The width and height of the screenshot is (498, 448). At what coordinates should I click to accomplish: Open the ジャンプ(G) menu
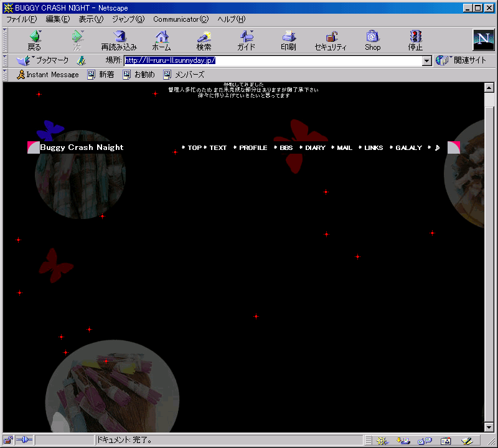pos(128,19)
